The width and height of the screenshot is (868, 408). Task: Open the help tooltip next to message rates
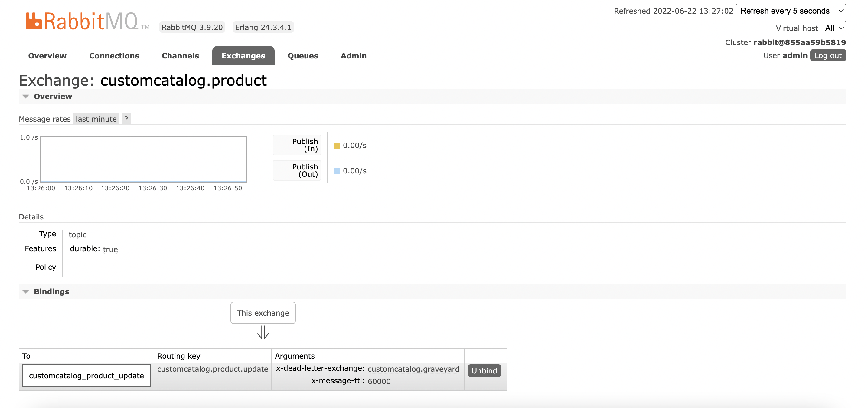pos(126,119)
